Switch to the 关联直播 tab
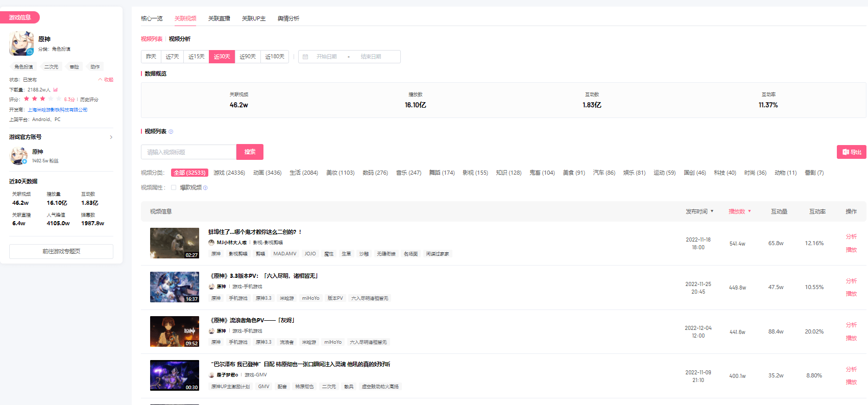 pos(219,18)
